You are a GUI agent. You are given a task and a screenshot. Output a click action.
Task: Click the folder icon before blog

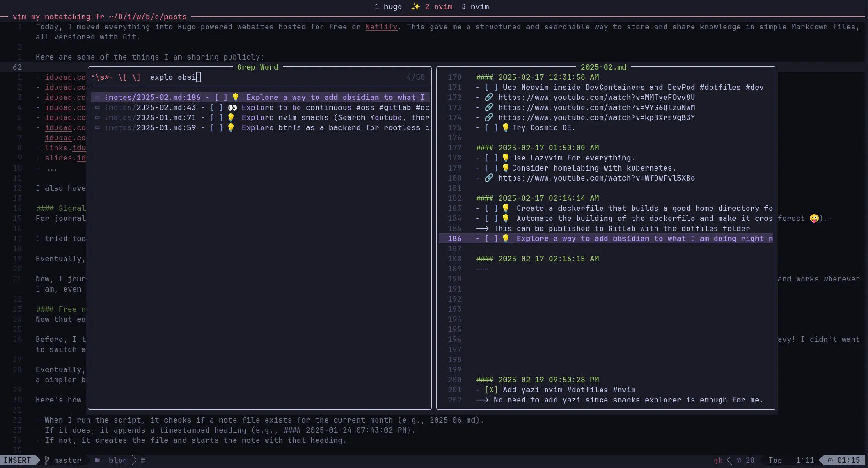click(x=98, y=460)
